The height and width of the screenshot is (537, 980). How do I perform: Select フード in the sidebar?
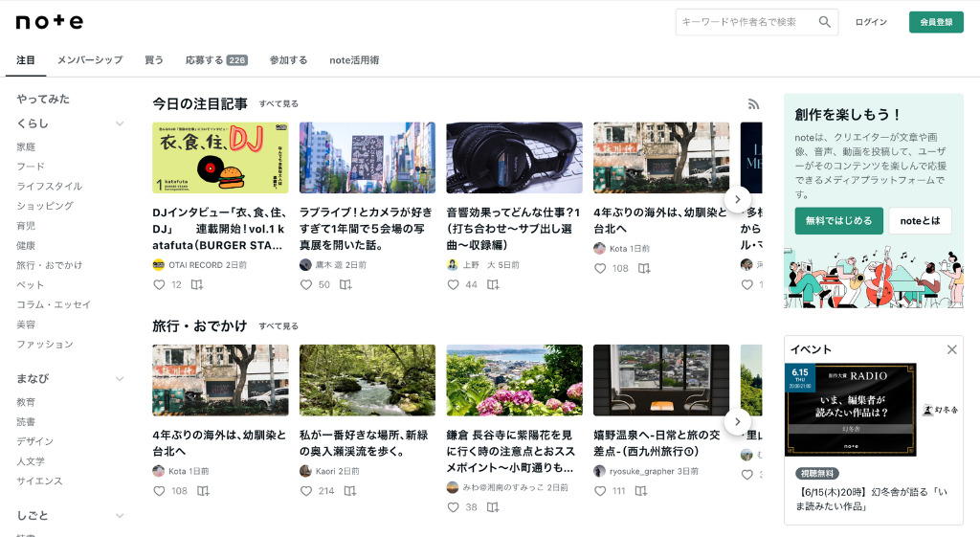pyautogui.click(x=31, y=167)
